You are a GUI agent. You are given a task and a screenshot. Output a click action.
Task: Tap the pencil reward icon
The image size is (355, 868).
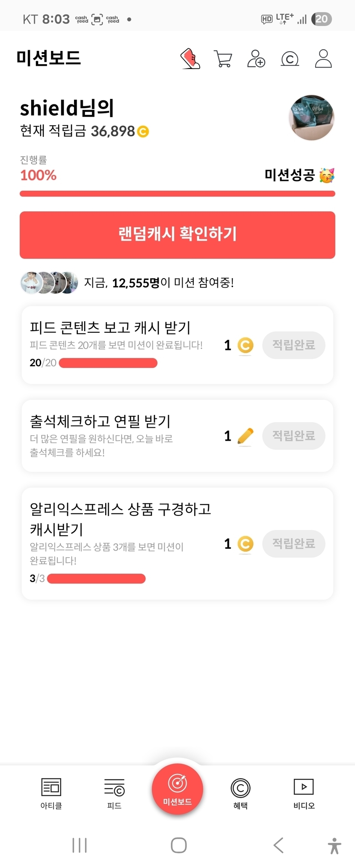coord(245,436)
